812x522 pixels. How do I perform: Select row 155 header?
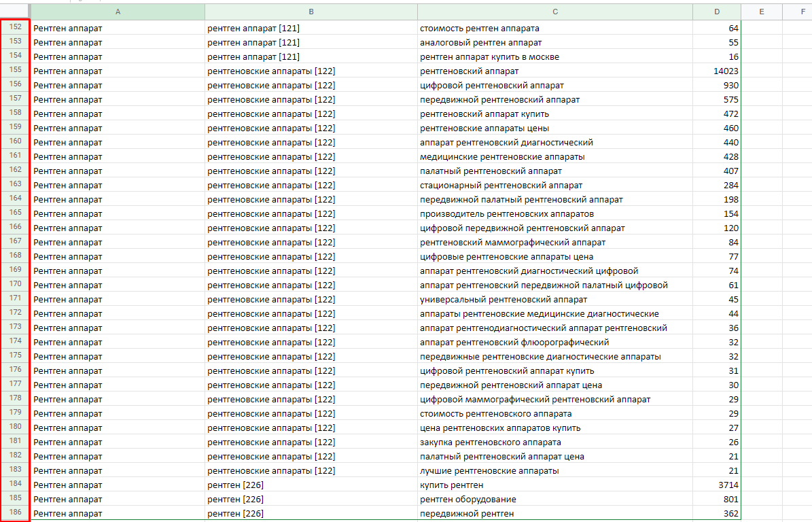(x=16, y=70)
